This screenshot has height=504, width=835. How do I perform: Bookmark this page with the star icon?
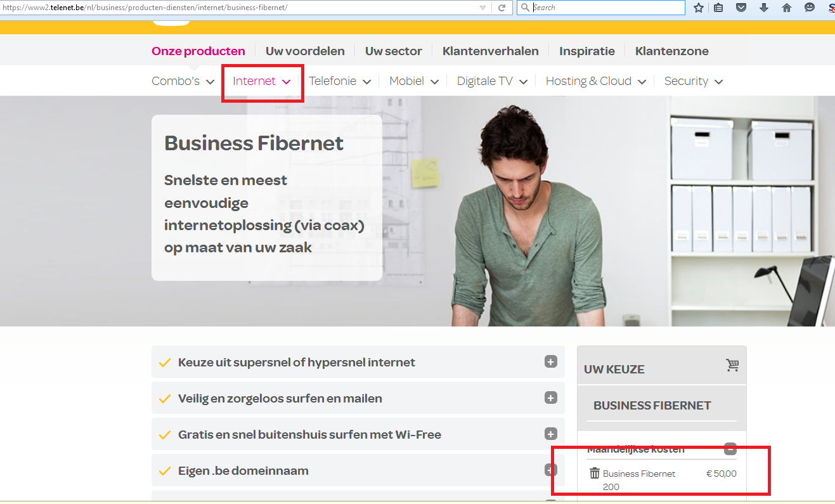pyautogui.click(x=699, y=8)
